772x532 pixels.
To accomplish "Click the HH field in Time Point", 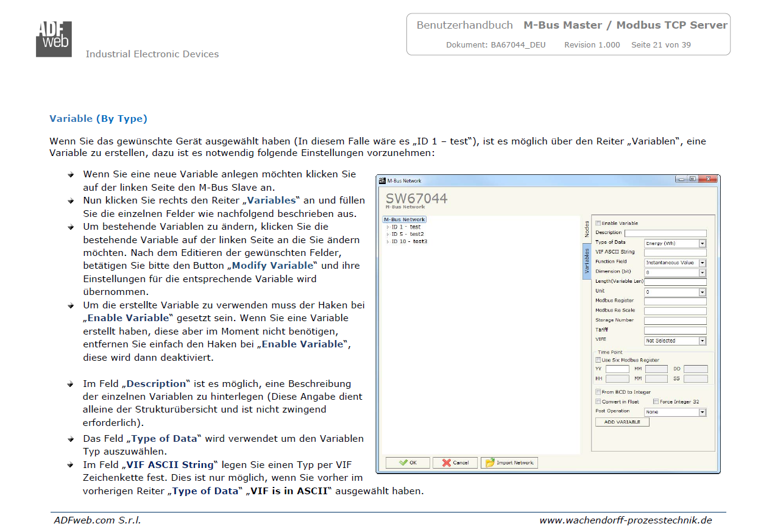I will 617,379.
